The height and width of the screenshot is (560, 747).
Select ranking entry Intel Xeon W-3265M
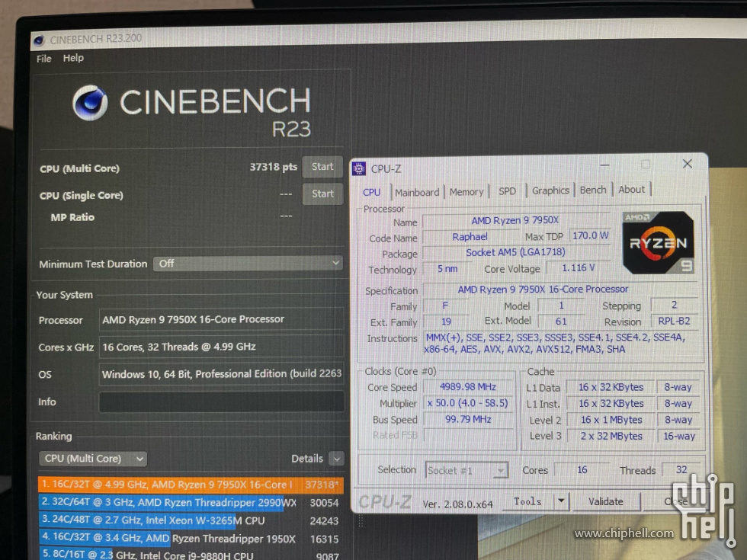(x=191, y=521)
